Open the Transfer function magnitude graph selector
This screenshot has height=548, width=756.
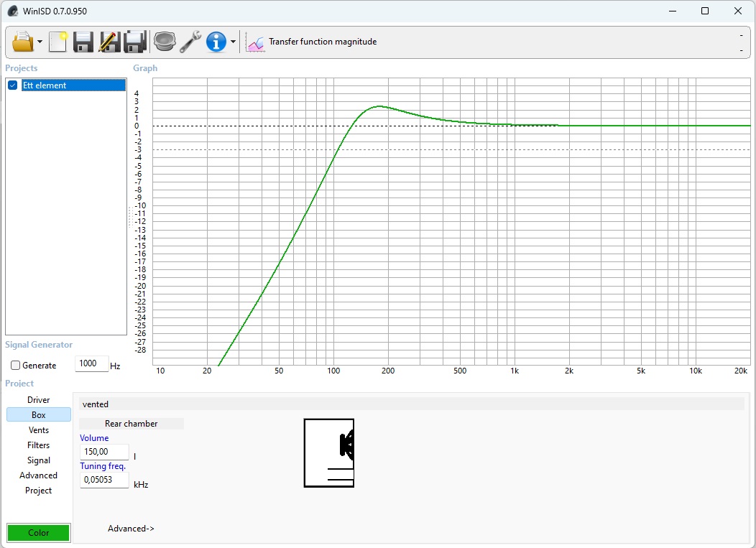[313, 42]
